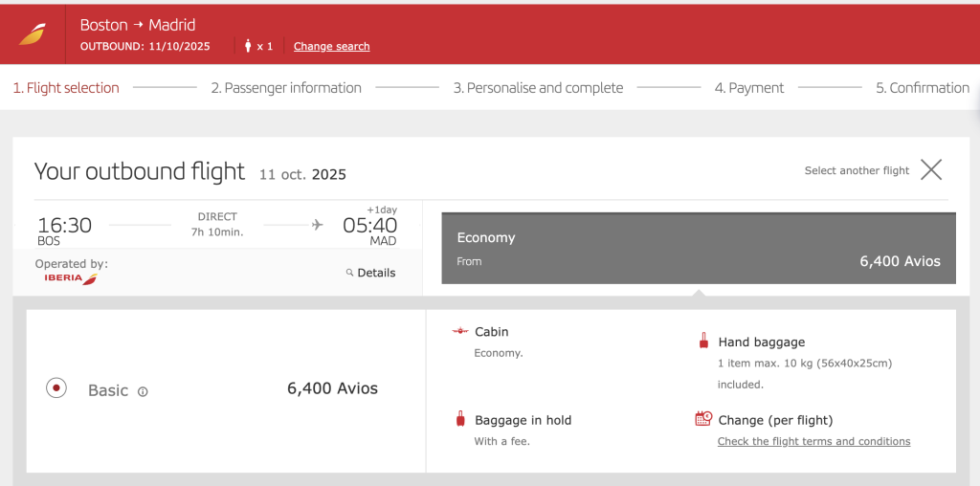Open the flight Details expander
Viewport: 980px width, 486px height.
(x=370, y=273)
